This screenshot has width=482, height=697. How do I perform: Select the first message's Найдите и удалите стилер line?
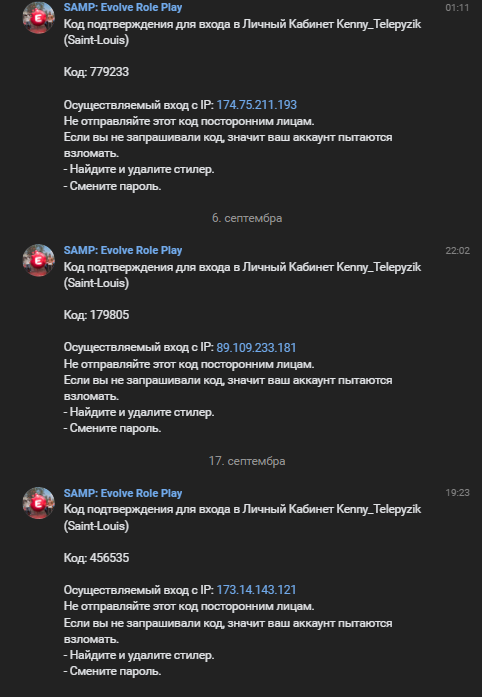click(139, 169)
